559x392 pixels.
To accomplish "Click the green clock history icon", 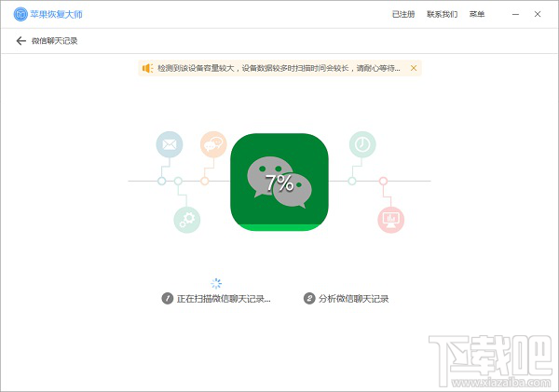I will coord(362,144).
